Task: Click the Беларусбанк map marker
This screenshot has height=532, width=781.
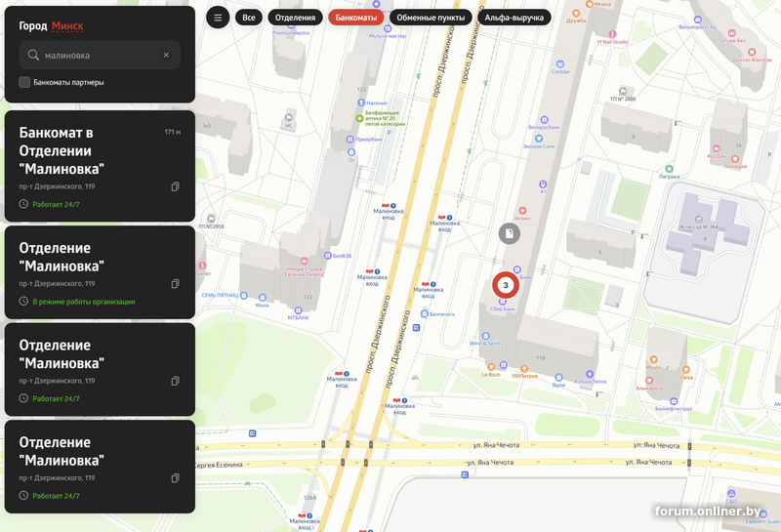Action: tap(544, 120)
